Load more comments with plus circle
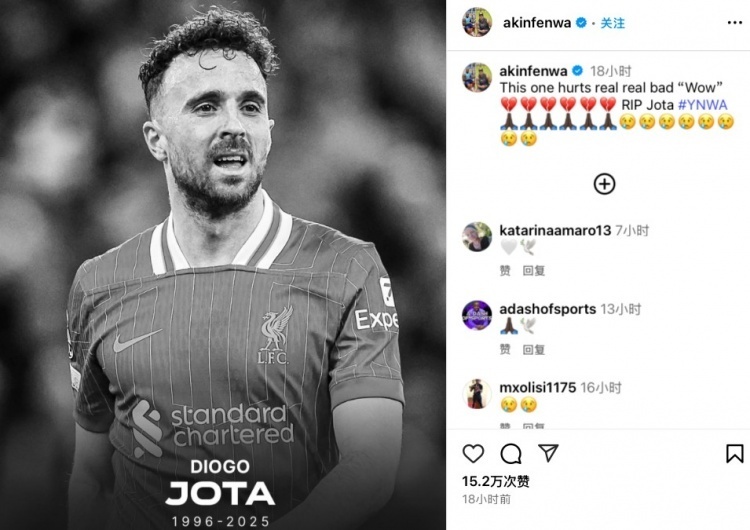Screen dimensions: 750x530 [604, 184]
